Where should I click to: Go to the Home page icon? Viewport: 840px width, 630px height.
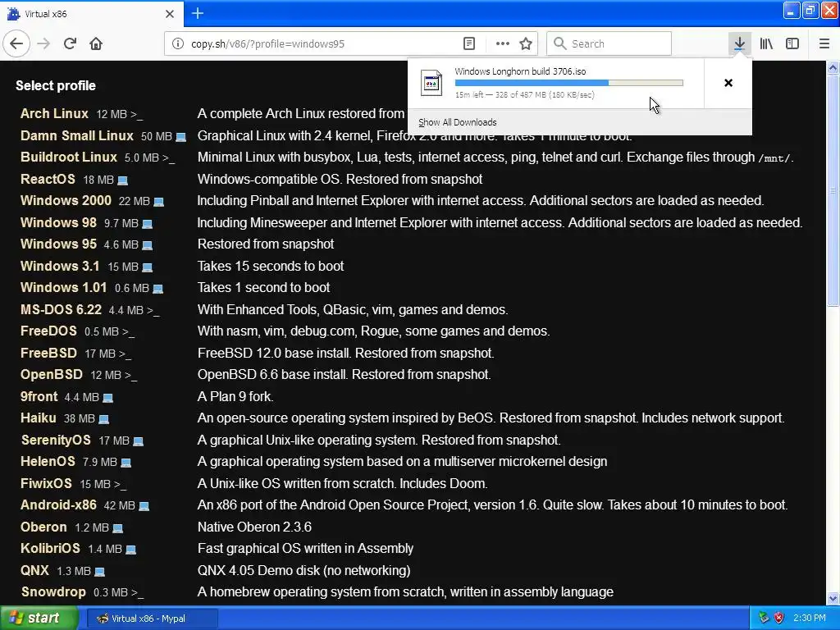[x=96, y=43]
